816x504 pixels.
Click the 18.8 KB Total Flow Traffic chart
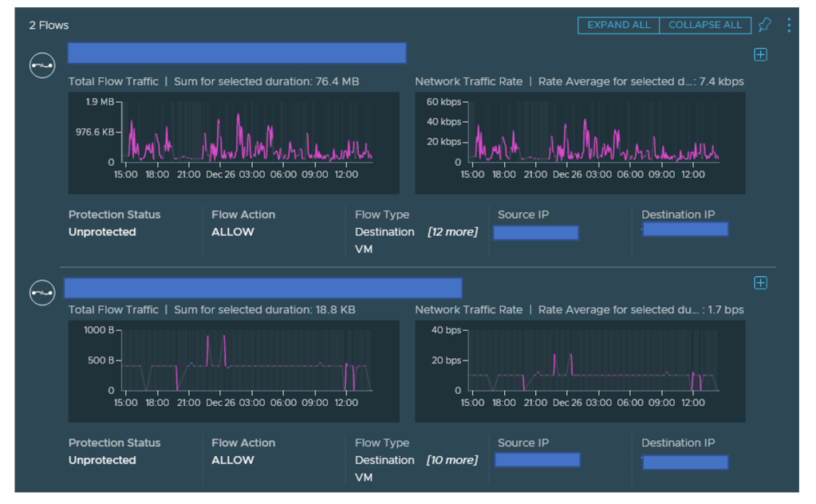[233, 371]
